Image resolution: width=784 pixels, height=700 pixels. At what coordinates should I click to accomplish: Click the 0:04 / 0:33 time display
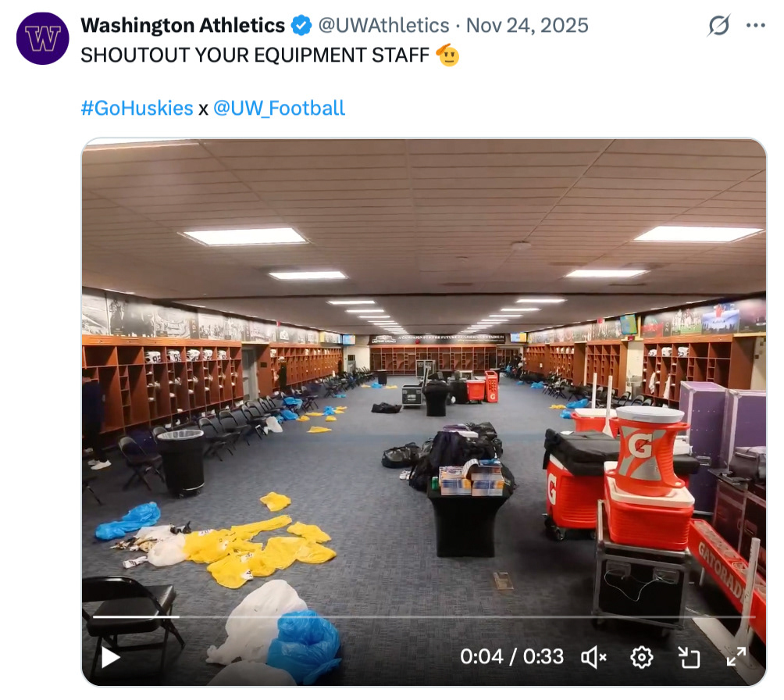pyautogui.click(x=511, y=657)
